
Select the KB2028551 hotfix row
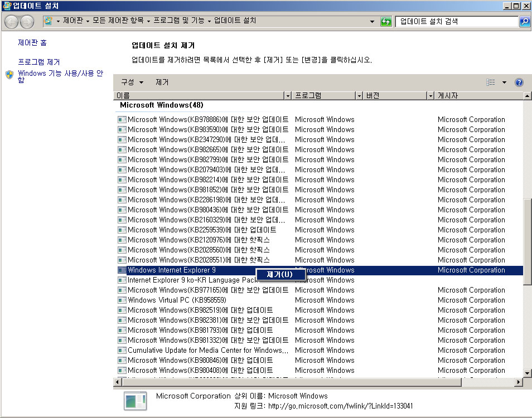click(x=320, y=260)
